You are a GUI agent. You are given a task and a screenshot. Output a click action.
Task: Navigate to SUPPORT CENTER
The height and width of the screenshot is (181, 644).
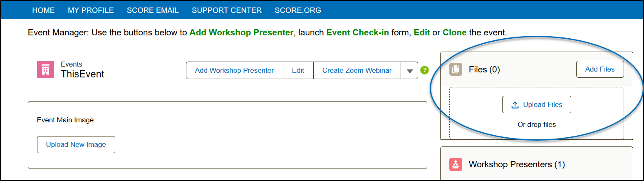pos(227,10)
